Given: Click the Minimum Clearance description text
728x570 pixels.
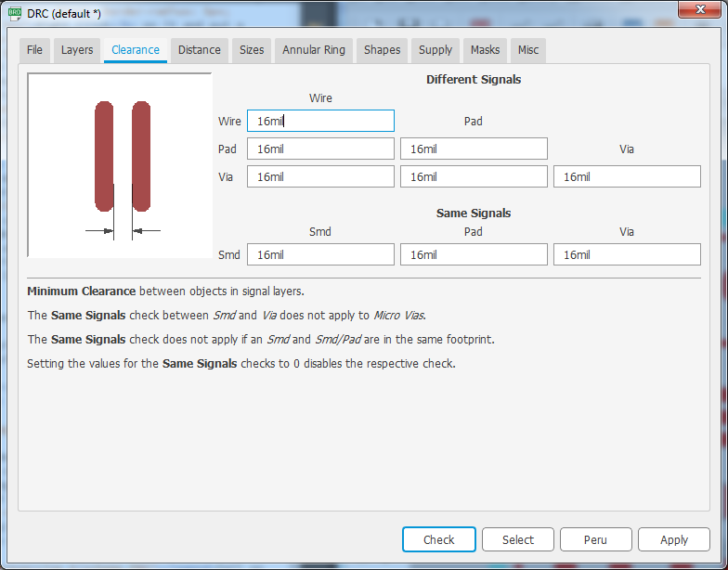Looking at the screenshot, I should click(x=165, y=291).
